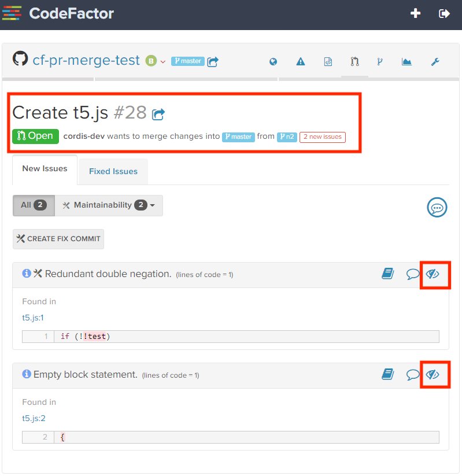Open the Settings wrench icon
Screen dimensions: 462x476
pos(435,62)
